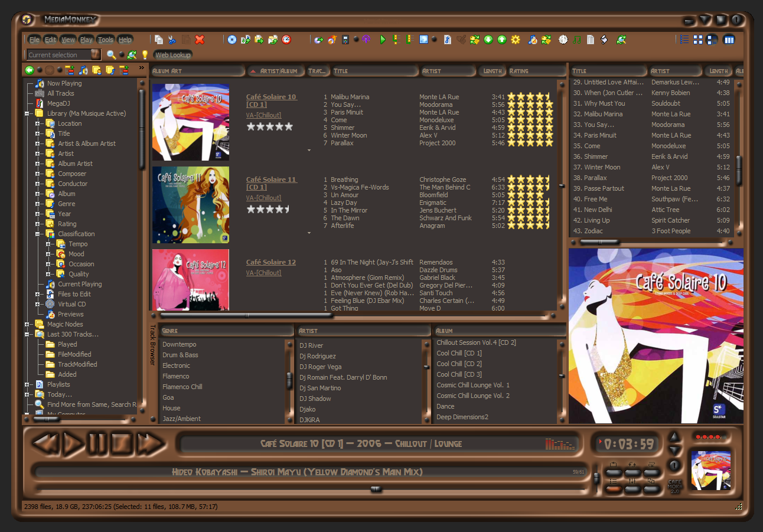The width and height of the screenshot is (763, 532).
Task: Click the Web Lookup button
Action: [172, 55]
